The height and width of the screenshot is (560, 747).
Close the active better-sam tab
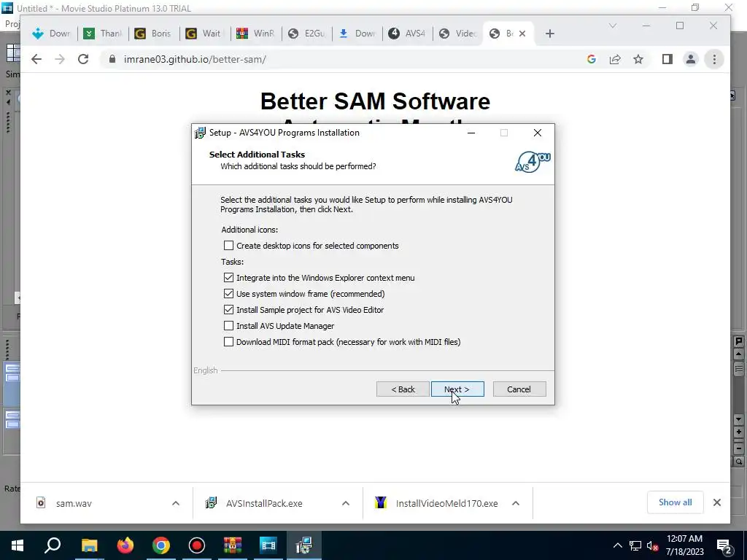click(x=522, y=34)
